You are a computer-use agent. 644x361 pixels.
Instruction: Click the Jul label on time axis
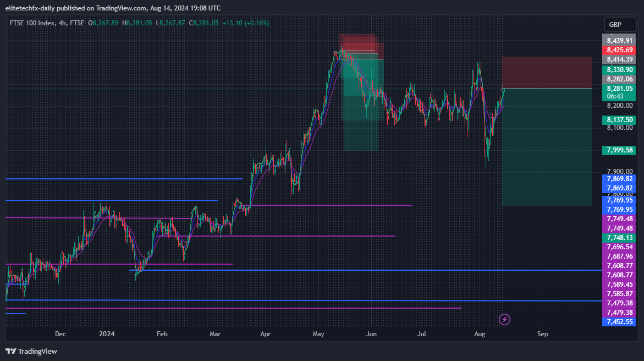click(422, 334)
